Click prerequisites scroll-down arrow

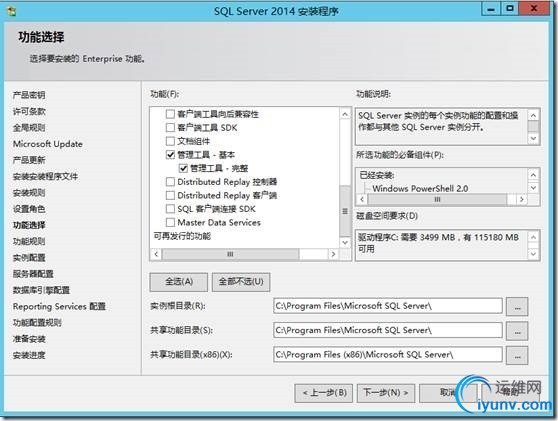coord(533,187)
